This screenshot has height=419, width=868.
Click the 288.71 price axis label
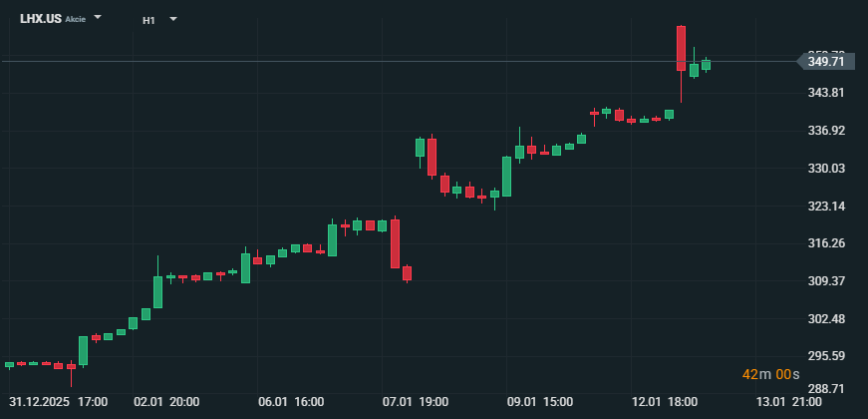click(x=825, y=388)
